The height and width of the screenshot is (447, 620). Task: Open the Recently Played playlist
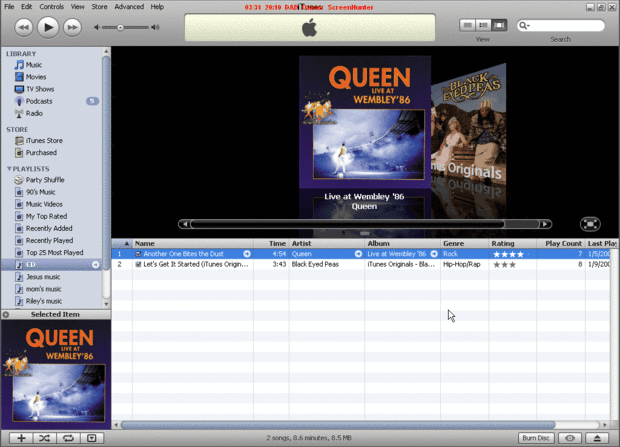[x=49, y=241]
